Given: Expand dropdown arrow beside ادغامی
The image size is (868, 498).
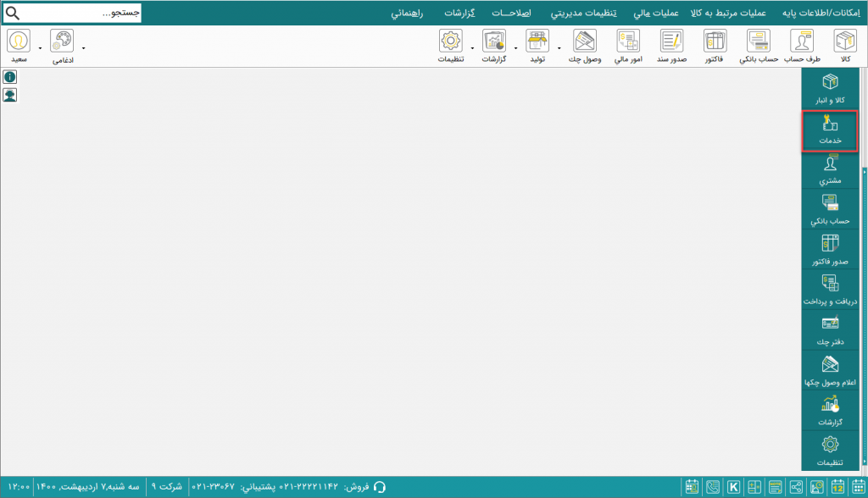Looking at the screenshot, I should 84,48.
